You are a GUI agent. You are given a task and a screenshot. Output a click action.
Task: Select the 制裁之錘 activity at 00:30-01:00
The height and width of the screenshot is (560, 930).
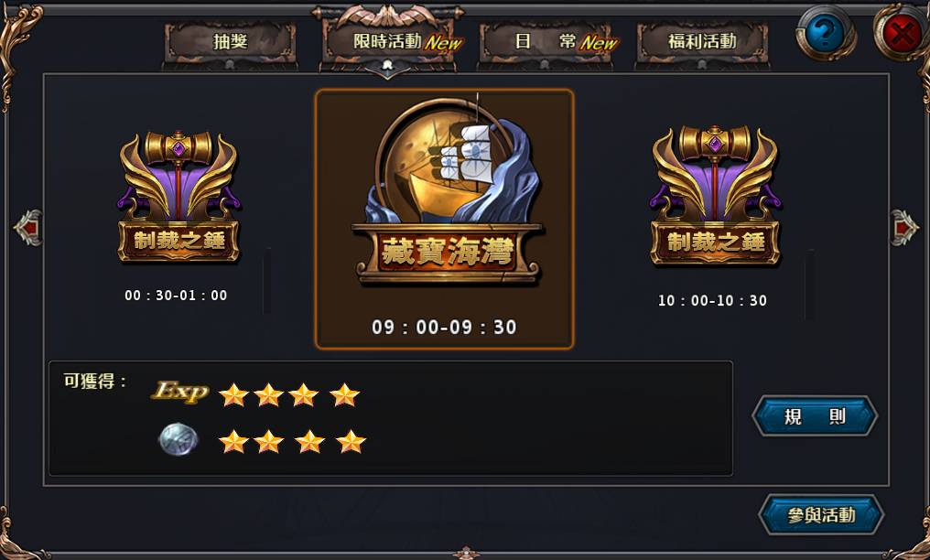[178, 214]
